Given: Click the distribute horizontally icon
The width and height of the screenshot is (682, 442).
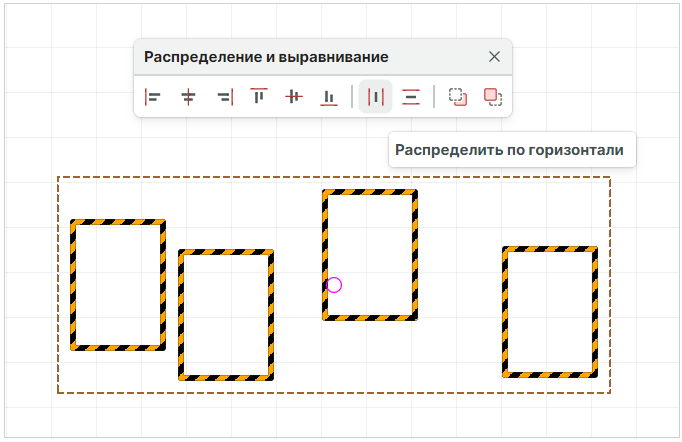Looking at the screenshot, I should coord(375,97).
